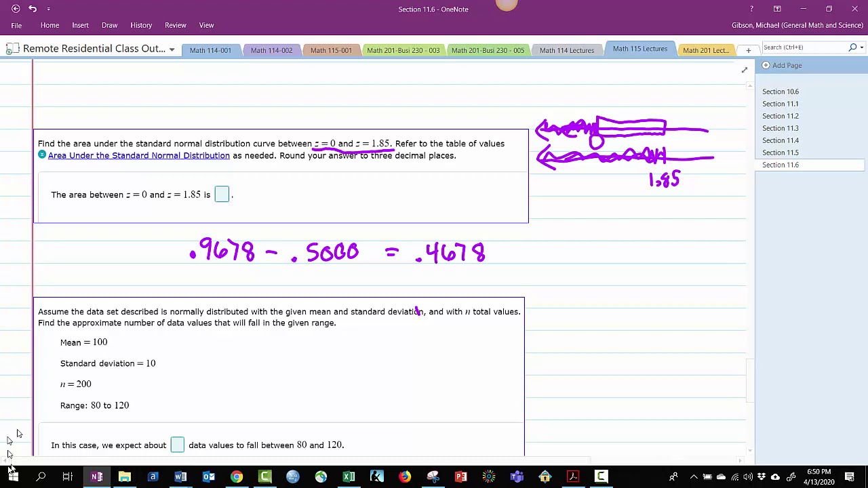Click the ribbon display options icon
The height and width of the screenshot is (488, 868).
tap(777, 9)
